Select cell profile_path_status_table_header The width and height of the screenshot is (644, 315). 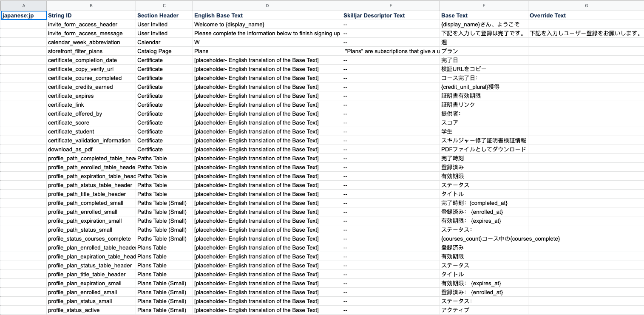coord(91,185)
